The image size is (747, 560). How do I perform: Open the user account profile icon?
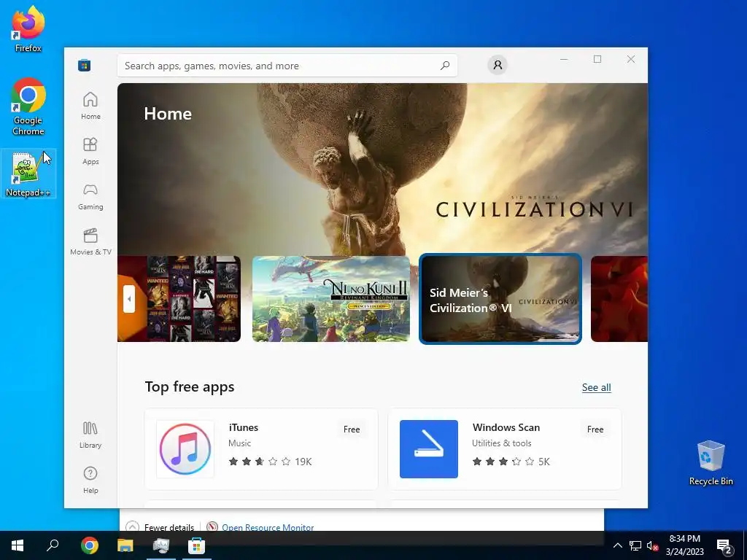498,65
